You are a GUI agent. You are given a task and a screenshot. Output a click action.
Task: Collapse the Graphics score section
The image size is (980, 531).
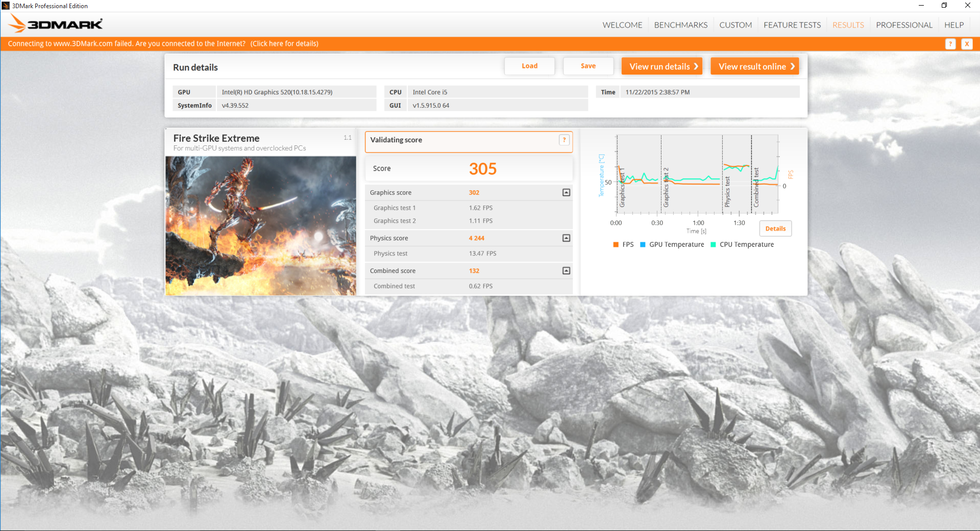tap(566, 192)
